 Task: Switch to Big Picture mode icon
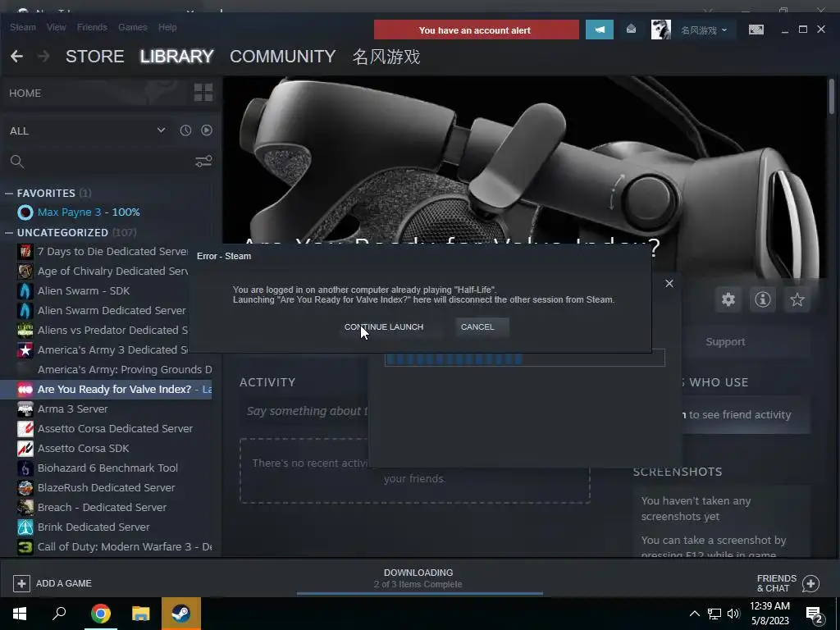[x=756, y=30]
